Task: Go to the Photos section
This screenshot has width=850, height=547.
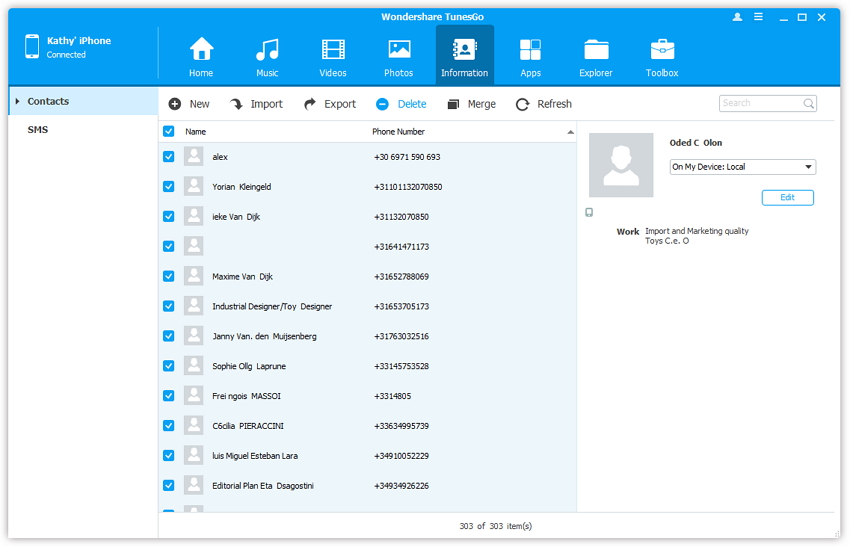Action: point(399,56)
